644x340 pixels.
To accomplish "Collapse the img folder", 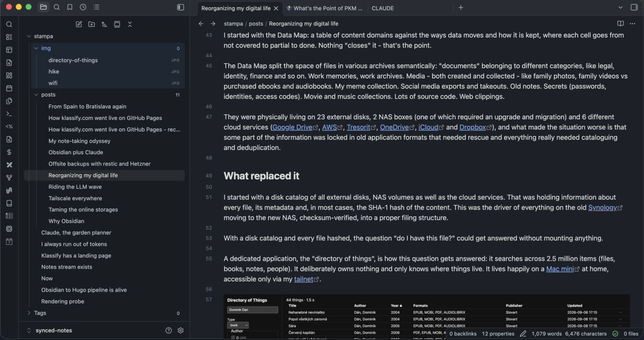I will (36, 48).
